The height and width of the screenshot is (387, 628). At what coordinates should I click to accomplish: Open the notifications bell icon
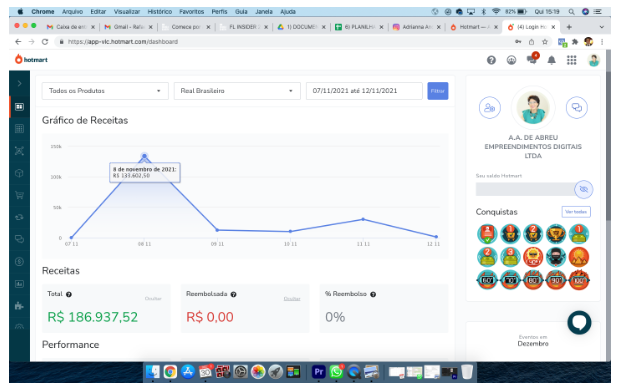552,60
